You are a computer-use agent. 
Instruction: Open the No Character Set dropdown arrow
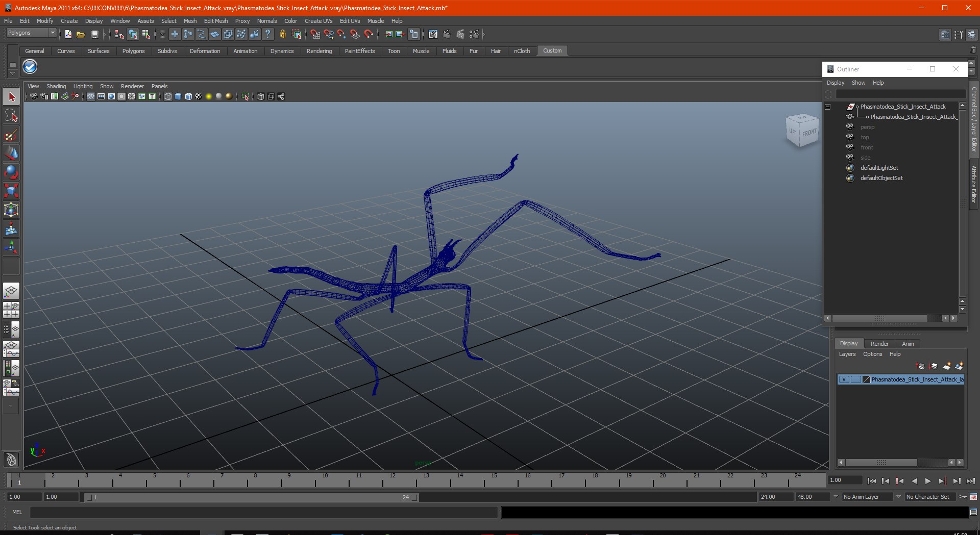click(x=899, y=496)
